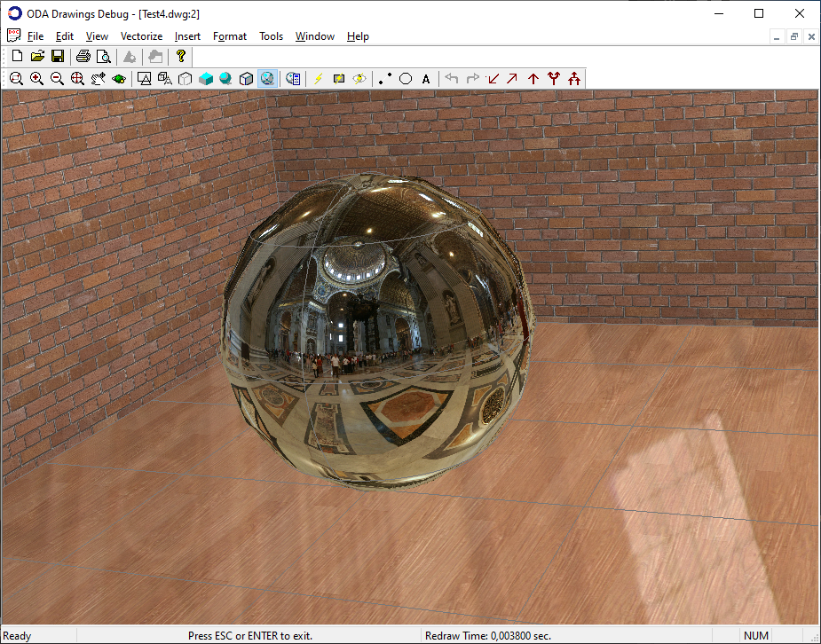Click the Ready status text
Image resolution: width=821 pixels, height=644 pixels.
point(17,636)
